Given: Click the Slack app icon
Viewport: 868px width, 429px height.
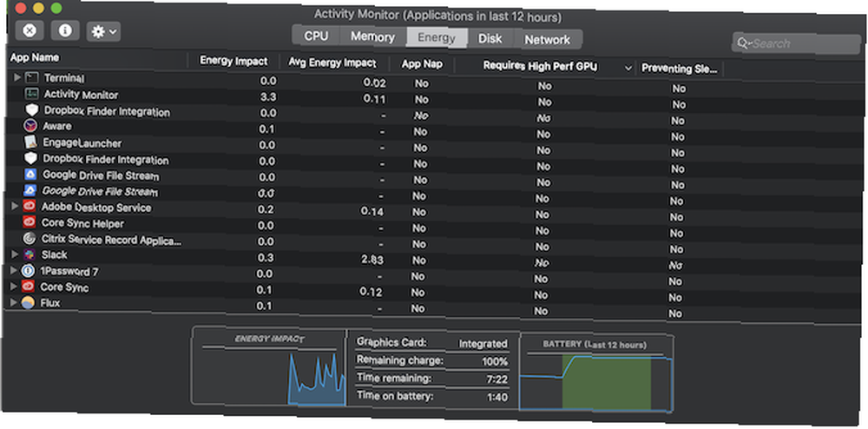Looking at the screenshot, I should [x=29, y=254].
